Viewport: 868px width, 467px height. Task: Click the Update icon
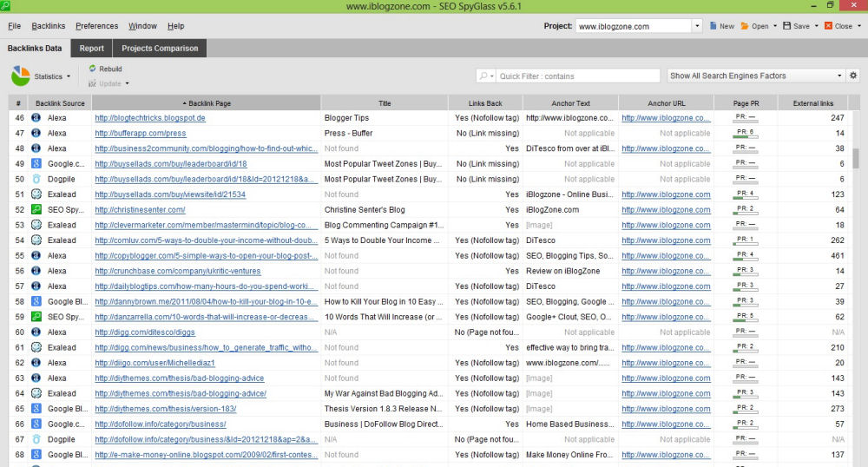pos(93,83)
